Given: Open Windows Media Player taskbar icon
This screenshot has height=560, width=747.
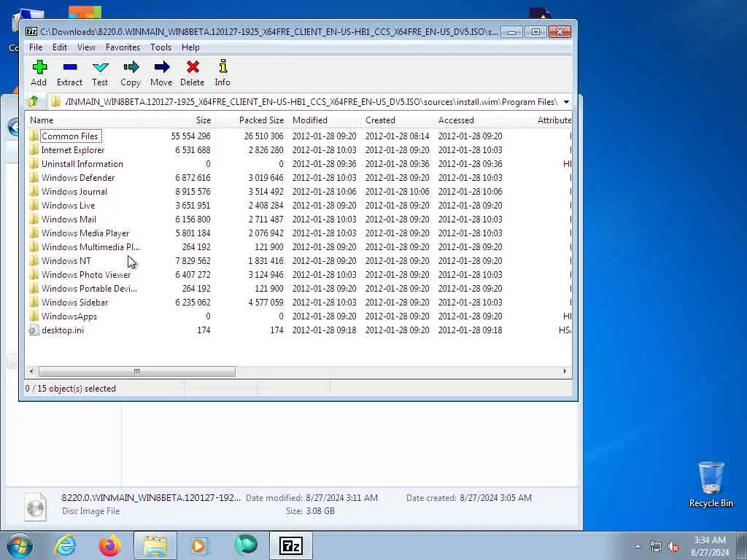Looking at the screenshot, I should 200,545.
